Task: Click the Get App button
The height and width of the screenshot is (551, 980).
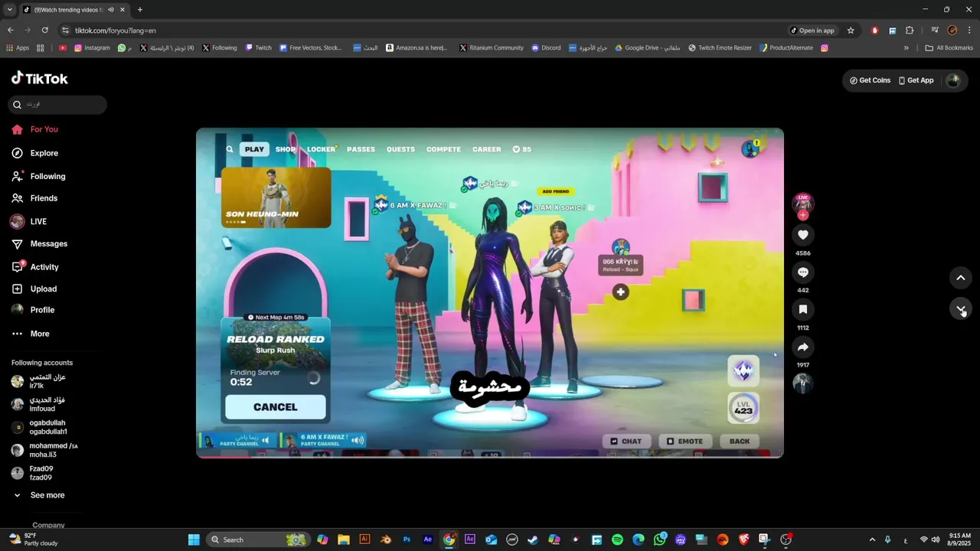Action: coord(916,80)
